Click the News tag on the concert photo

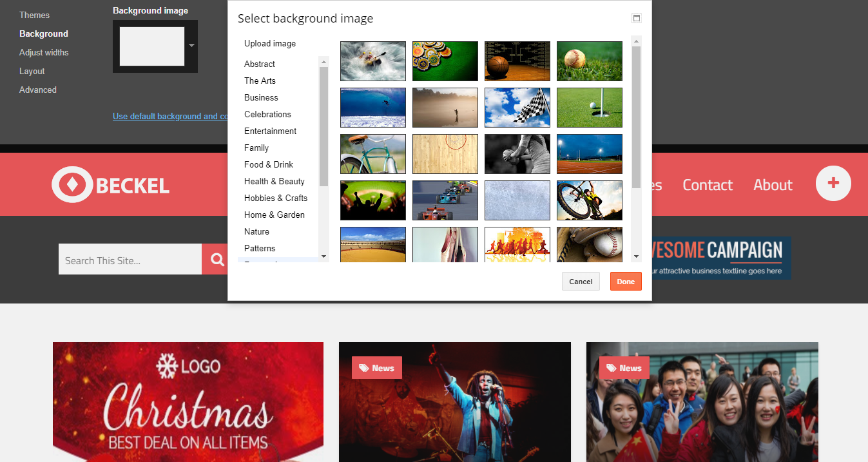pyautogui.click(x=377, y=368)
